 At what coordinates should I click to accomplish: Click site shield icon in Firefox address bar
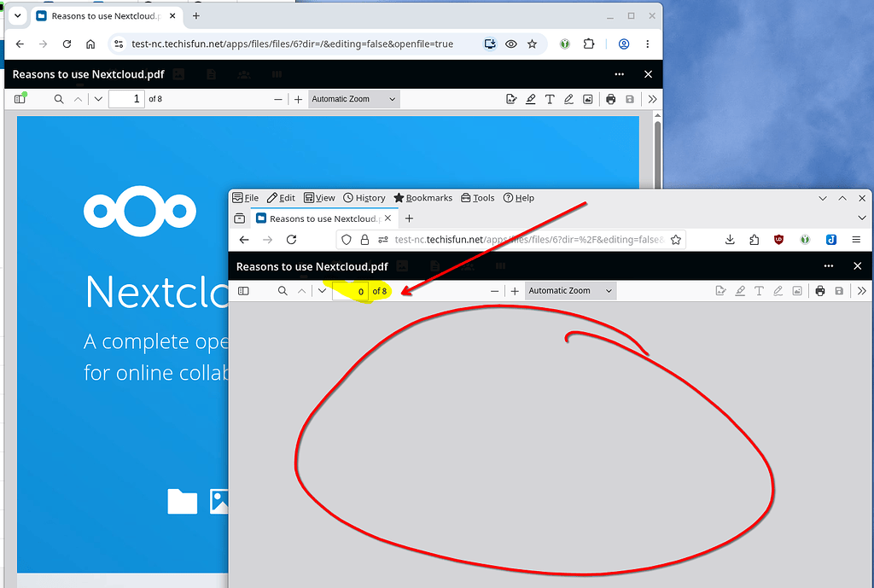click(x=347, y=240)
